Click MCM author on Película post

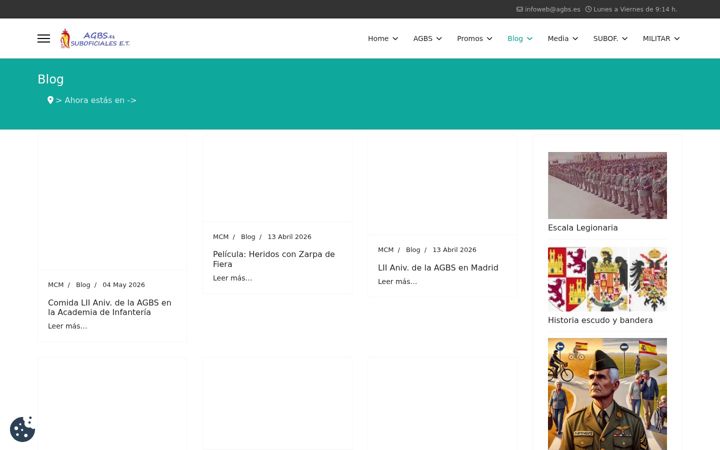[x=220, y=236]
